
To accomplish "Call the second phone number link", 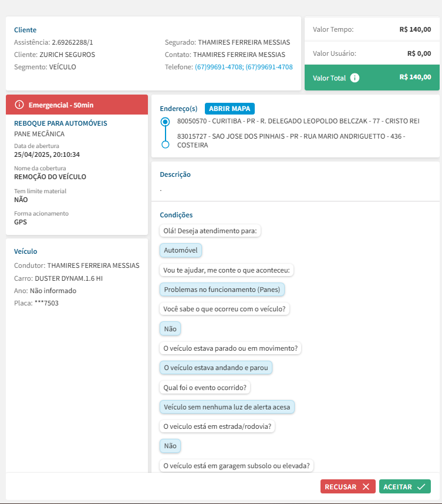I will pos(269,67).
